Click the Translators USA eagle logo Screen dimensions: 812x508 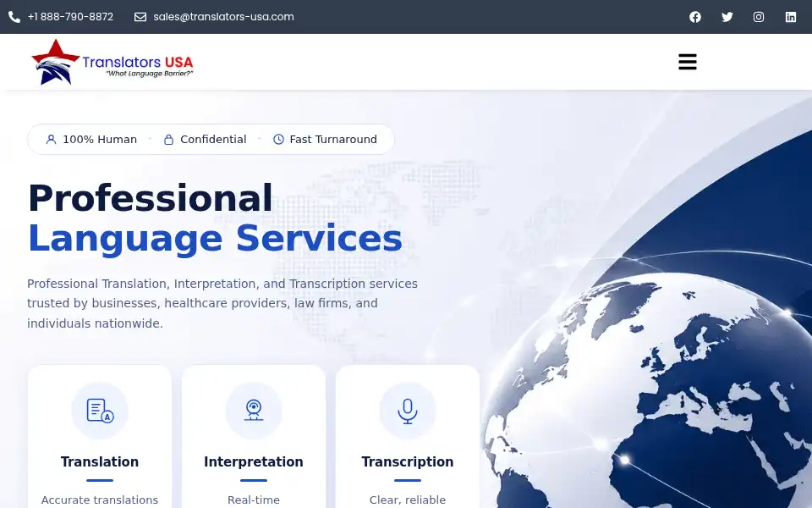112,62
